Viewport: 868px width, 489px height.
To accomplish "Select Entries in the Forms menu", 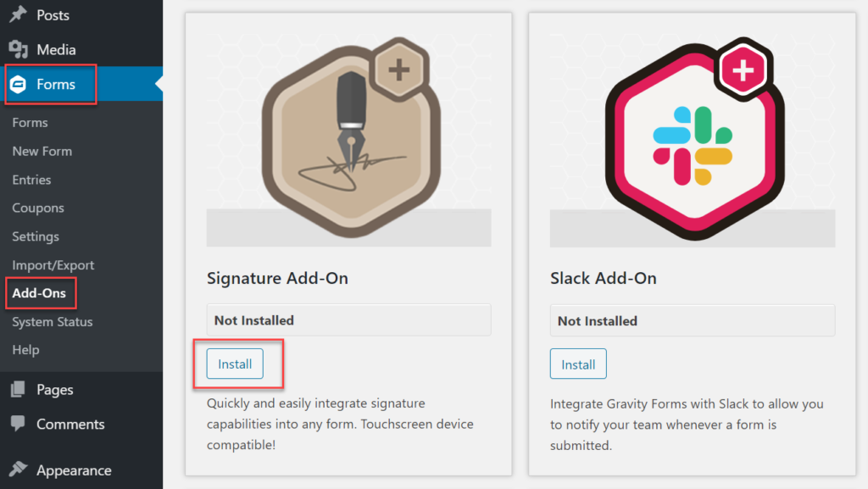I will 34,180.
